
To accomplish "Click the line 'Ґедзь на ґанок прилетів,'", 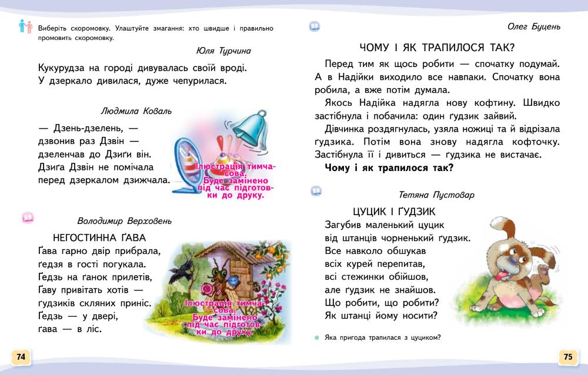I will click(95, 277).
